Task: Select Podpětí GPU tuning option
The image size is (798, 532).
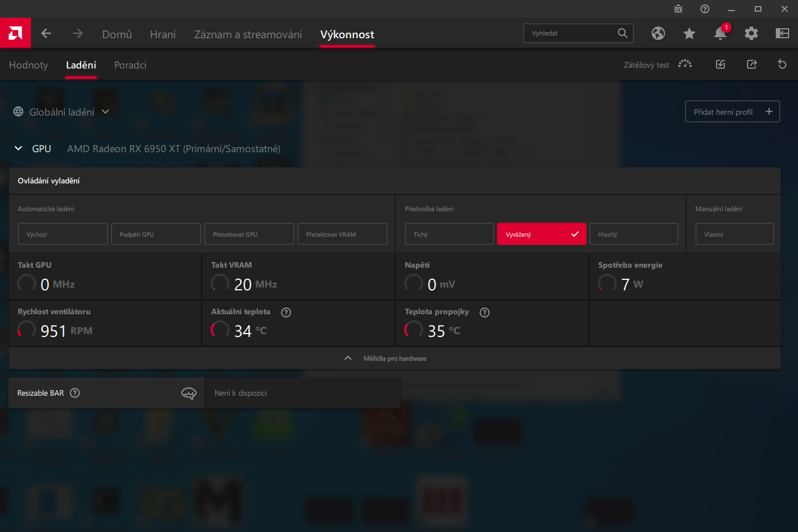Action: (x=156, y=234)
